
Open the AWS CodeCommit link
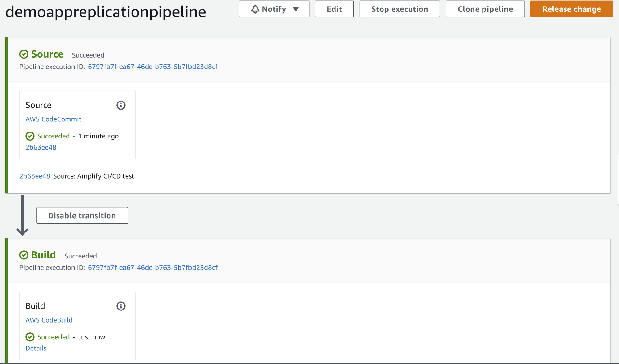click(53, 119)
